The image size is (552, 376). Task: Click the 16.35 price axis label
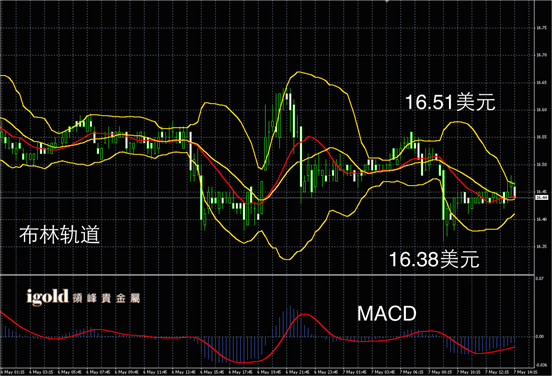(541, 246)
